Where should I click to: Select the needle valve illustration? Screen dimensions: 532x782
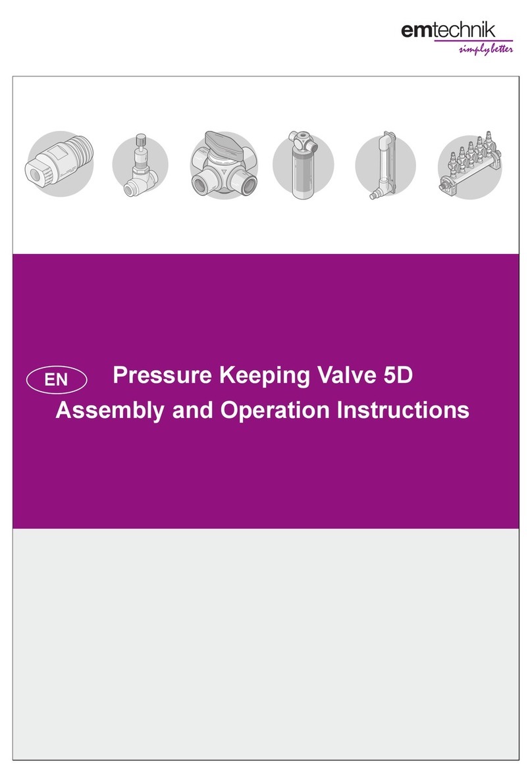point(140,165)
